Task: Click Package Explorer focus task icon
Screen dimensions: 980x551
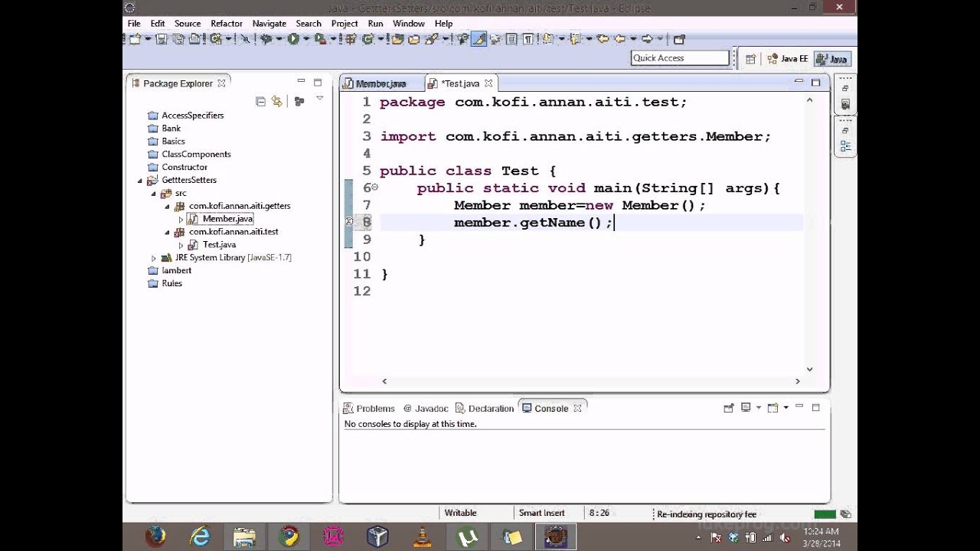Action: (x=299, y=101)
